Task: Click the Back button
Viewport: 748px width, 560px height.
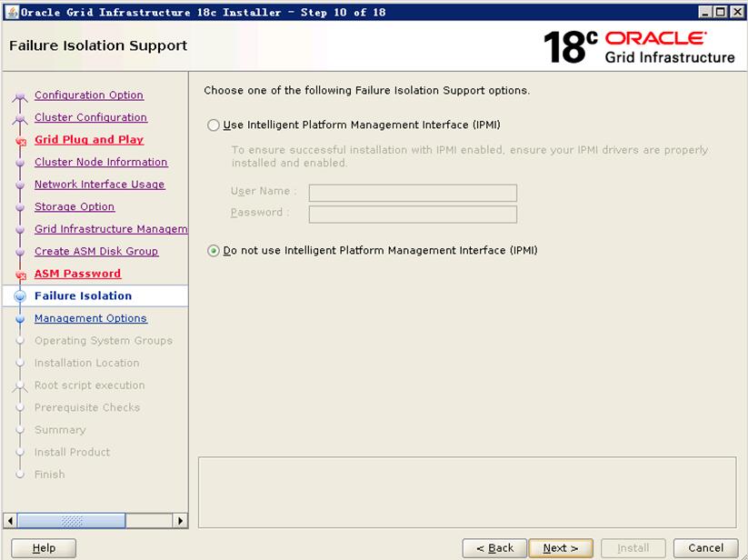Action: pyautogui.click(x=494, y=548)
